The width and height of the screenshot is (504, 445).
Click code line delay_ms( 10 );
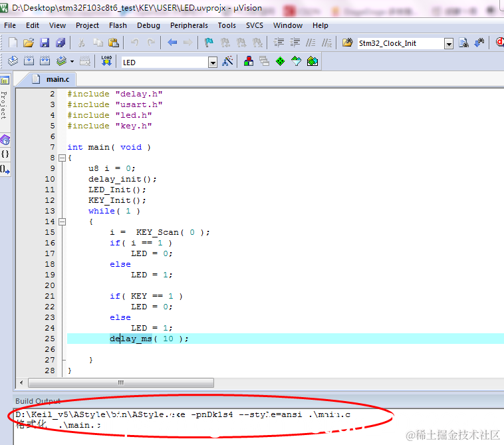coord(149,339)
